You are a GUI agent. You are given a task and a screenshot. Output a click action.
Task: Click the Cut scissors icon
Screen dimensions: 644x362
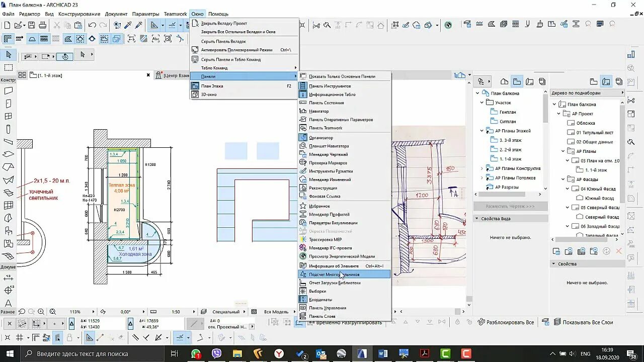56,25
